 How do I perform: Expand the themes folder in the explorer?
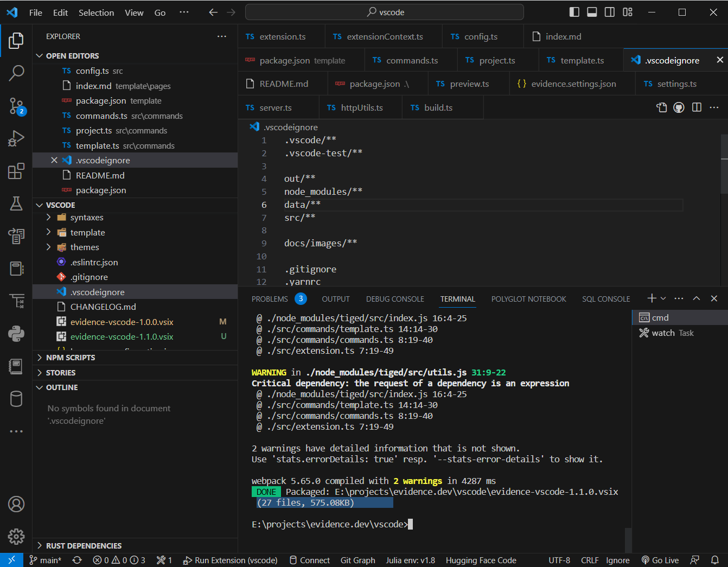coord(48,247)
